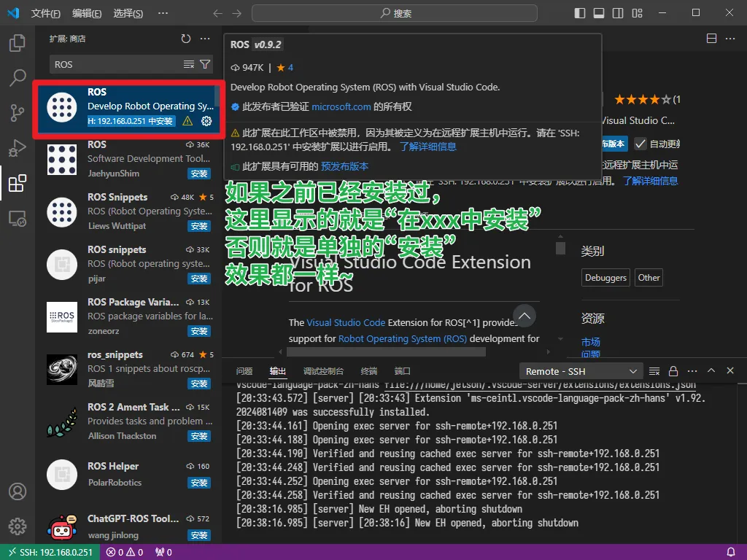Select the Other category tag

point(649,278)
